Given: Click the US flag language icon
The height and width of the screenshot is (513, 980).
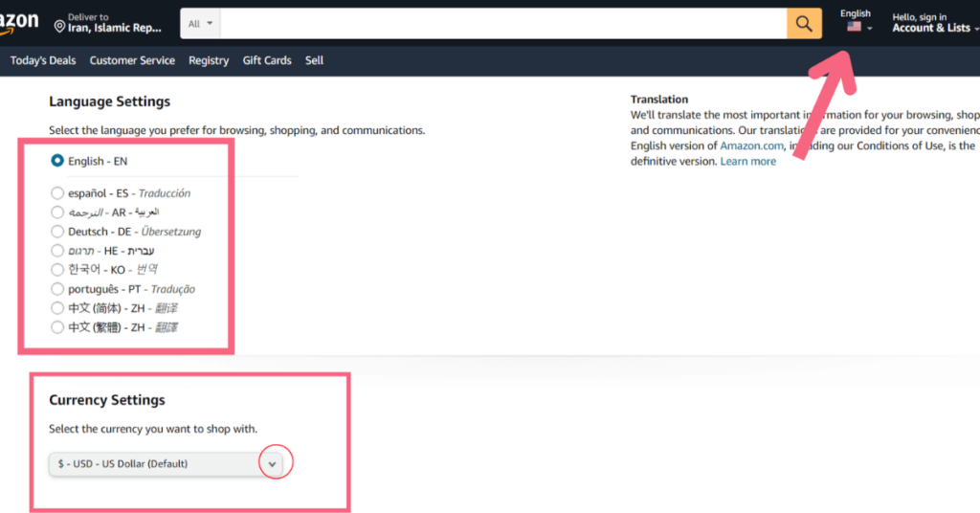Looking at the screenshot, I should [x=854, y=27].
